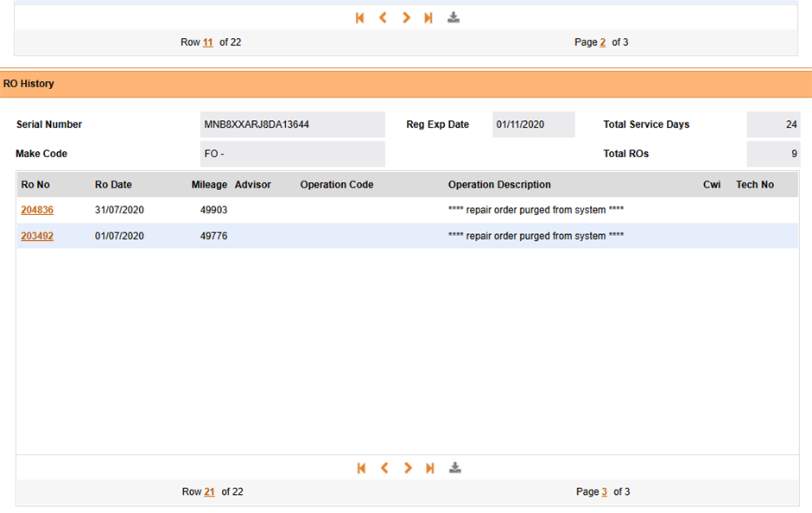Click the Make Code field
Image resolution: width=812 pixels, height=513 pixels.
pyautogui.click(x=292, y=154)
